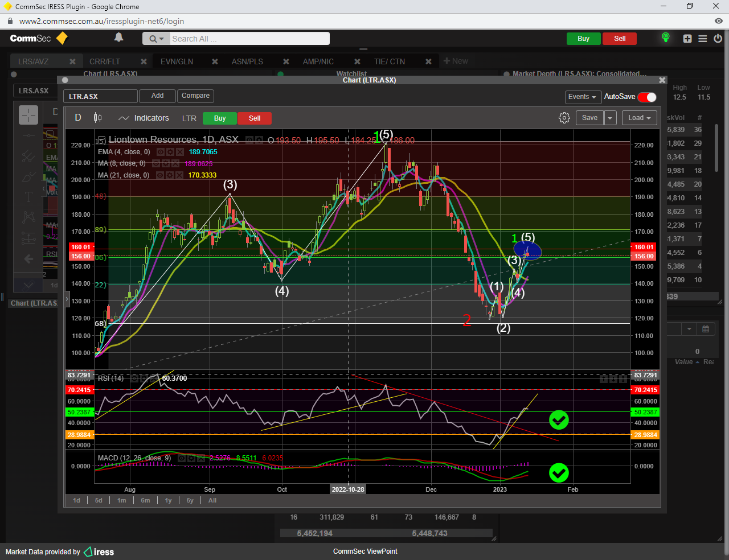Open settings for MACD indicator

click(x=192, y=458)
